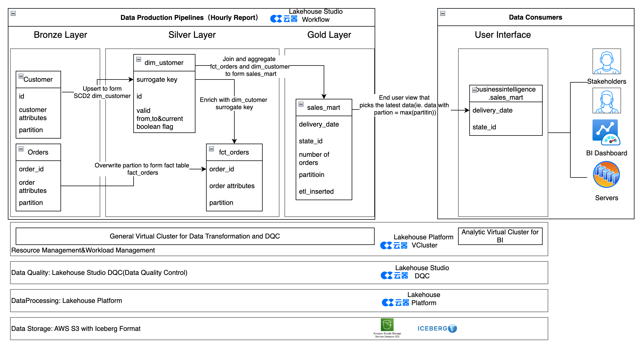This screenshot has height=346, width=644.
Task: Collapse the Data Consumers container
Action: pos(443,13)
